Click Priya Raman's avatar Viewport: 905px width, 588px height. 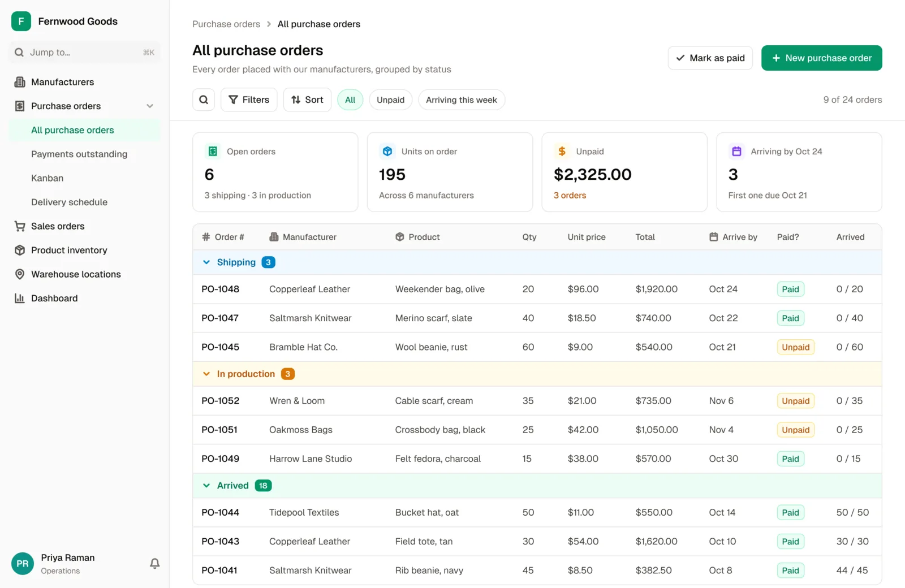pos(23,564)
